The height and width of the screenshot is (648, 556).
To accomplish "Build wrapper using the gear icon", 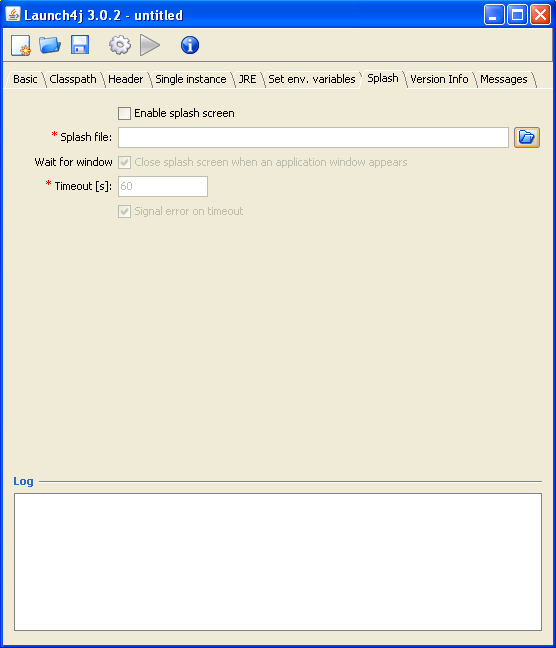I will pyautogui.click(x=120, y=45).
